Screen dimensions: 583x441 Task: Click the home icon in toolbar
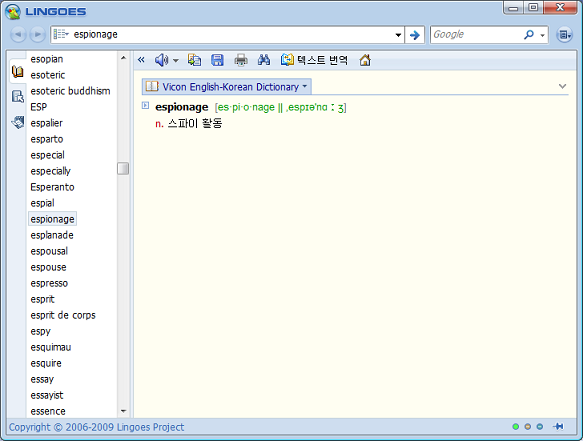pyautogui.click(x=365, y=60)
